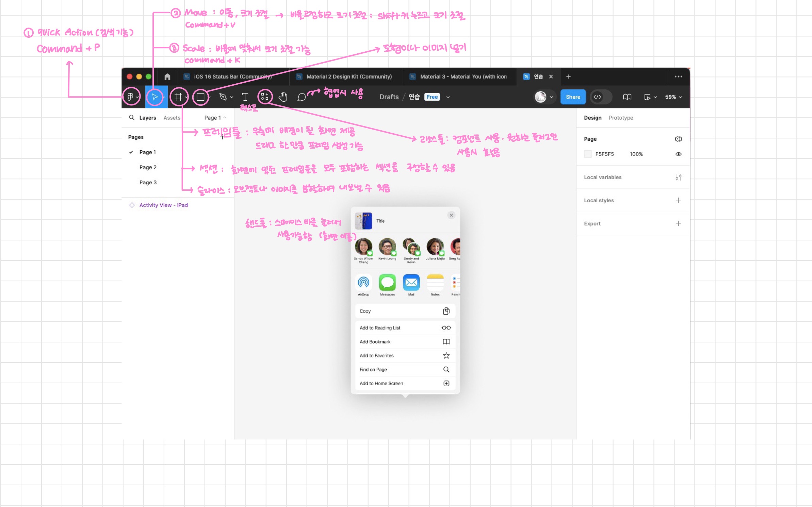Open the Resources tool
Viewport: 812px width, 507px height.
(x=265, y=97)
